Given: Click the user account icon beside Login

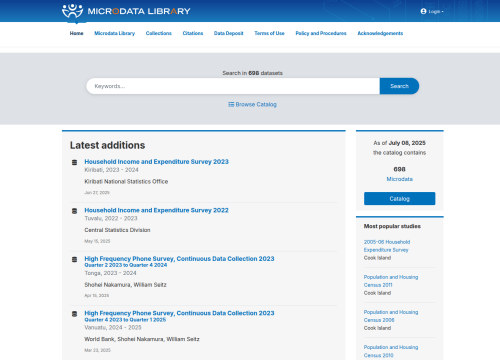Looking at the screenshot, I should coord(423,11).
